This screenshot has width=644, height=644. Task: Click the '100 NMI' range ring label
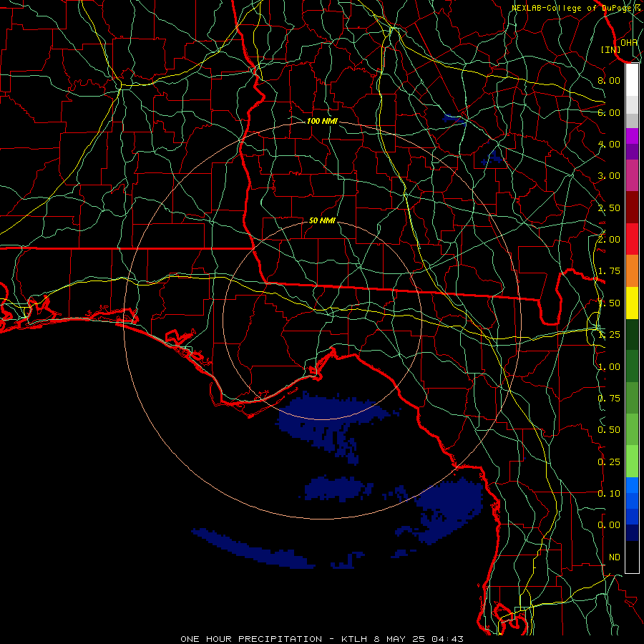point(322,121)
